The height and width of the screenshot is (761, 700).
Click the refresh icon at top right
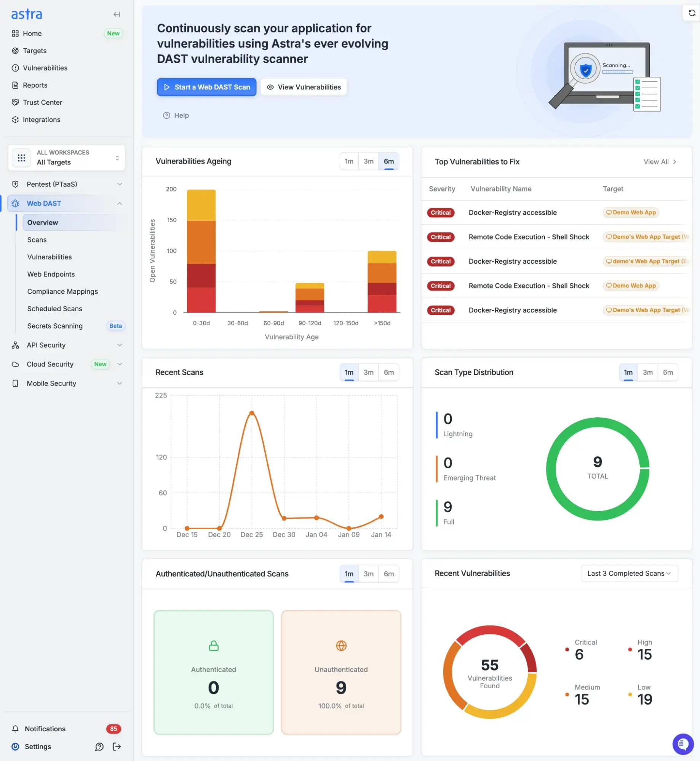pyautogui.click(x=692, y=13)
